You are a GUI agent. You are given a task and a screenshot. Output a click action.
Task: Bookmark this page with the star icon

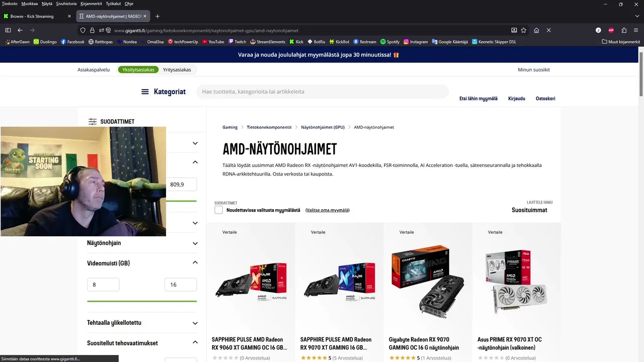click(524, 30)
